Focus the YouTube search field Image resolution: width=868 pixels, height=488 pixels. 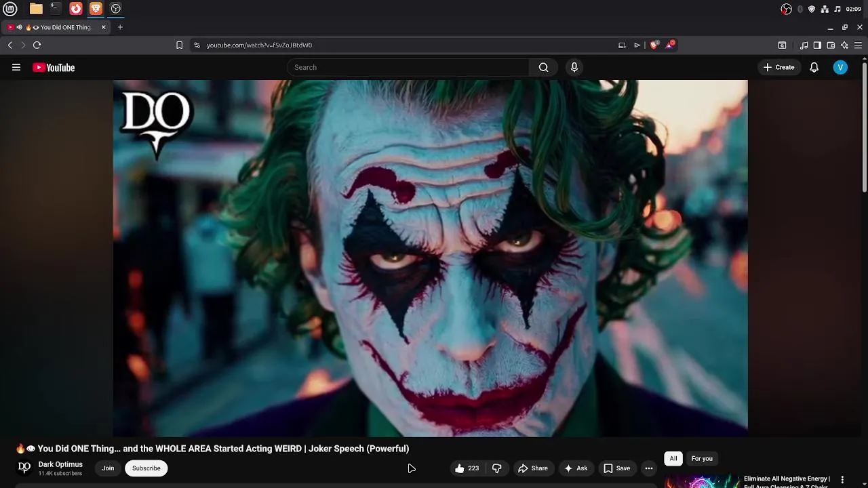pyautogui.click(x=408, y=67)
